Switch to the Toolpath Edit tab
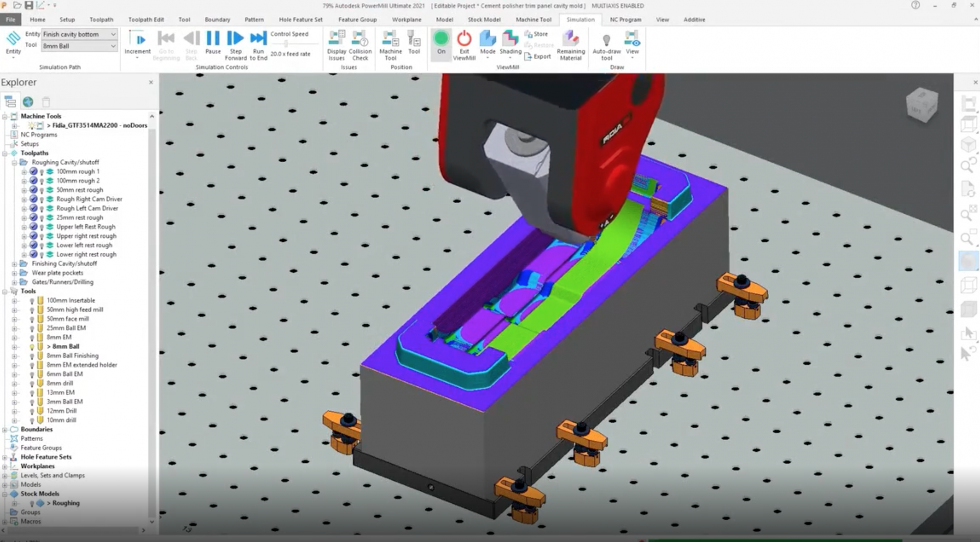Image resolution: width=980 pixels, height=542 pixels. pyautogui.click(x=146, y=20)
